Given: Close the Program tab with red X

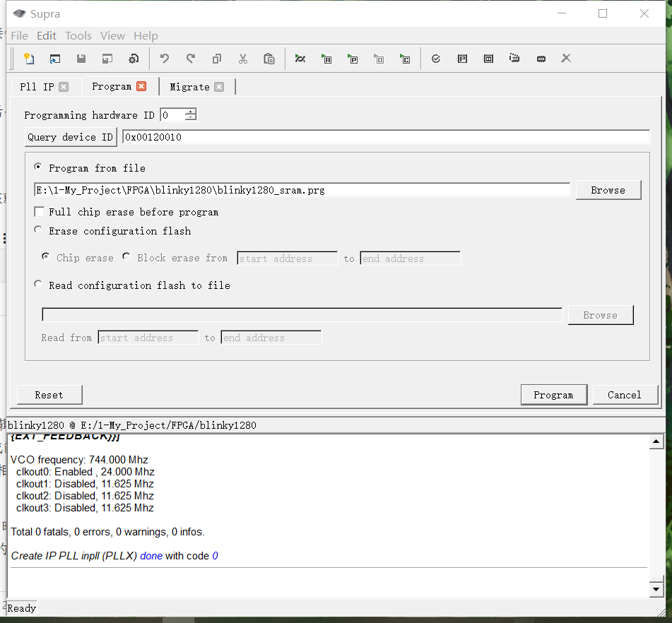Looking at the screenshot, I should click(141, 86).
